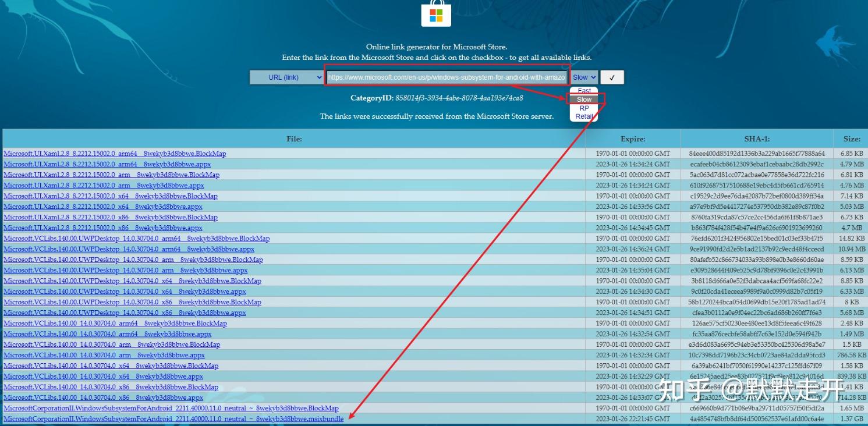This screenshot has width=868, height=426.
Task: Open the URL (link) type dropdown
Action: tap(286, 77)
